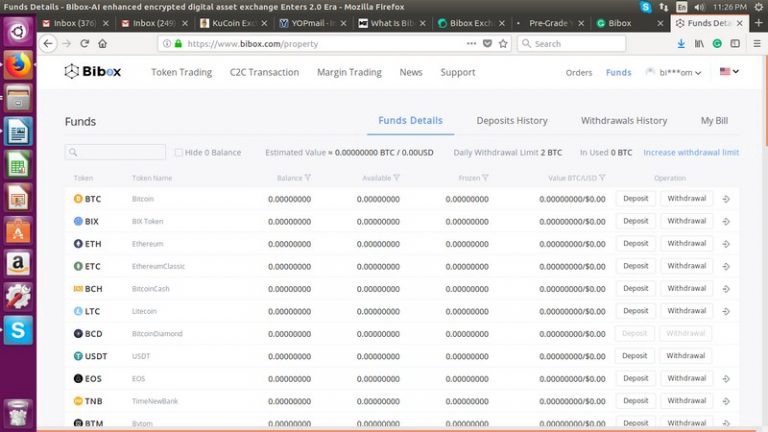The height and width of the screenshot is (432, 768).
Task: Open the Support menu item
Action: [x=457, y=72]
